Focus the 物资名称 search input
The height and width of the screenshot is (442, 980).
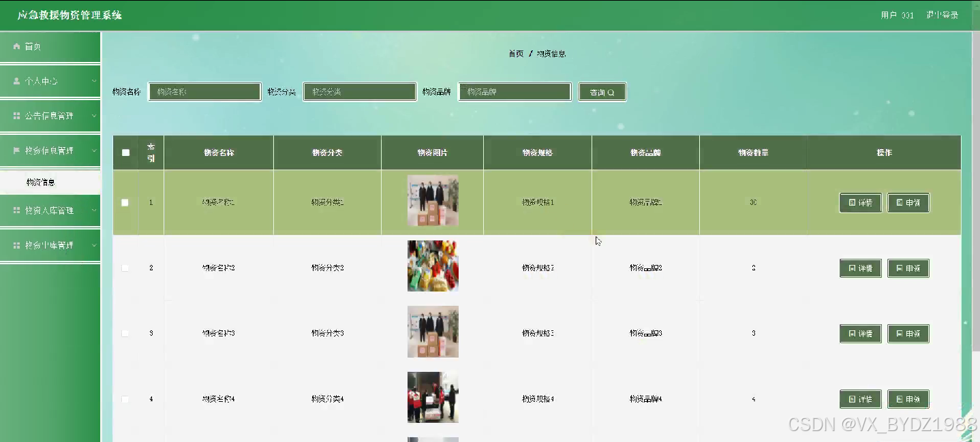[x=204, y=92]
